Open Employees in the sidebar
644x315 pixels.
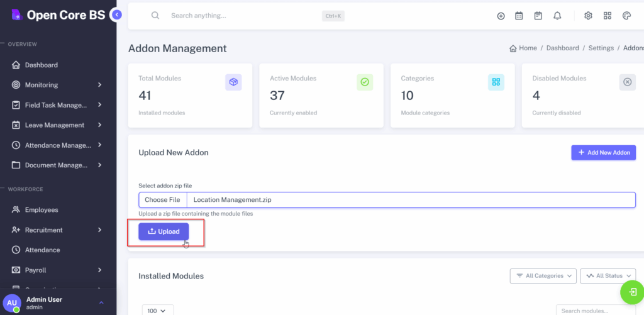42,210
